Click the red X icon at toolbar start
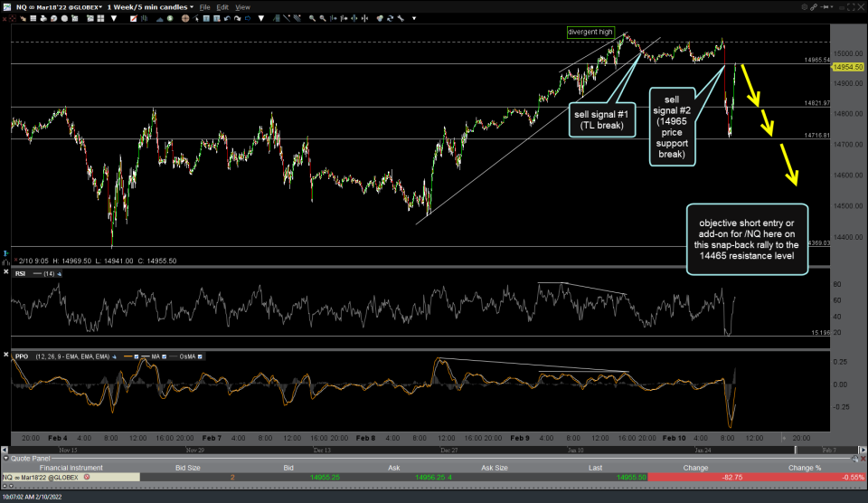 pyautogui.click(x=5, y=19)
